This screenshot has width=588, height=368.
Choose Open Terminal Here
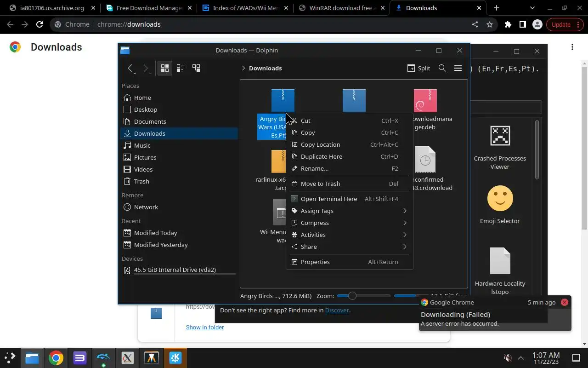[349, 199]
